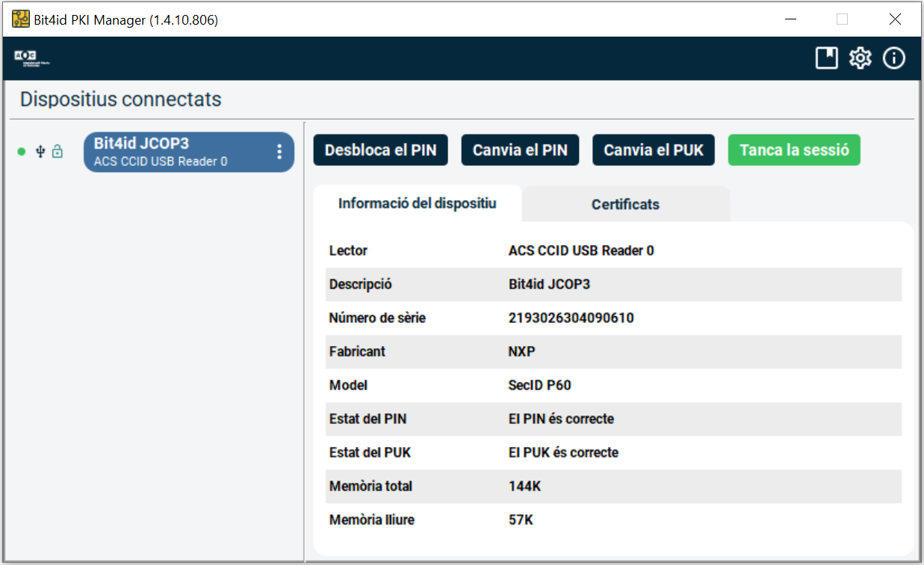The height and width of the screenshot is (565, 924).
Task: Click the Bit4id PKI Manager title icon
Action: (21, 19)
